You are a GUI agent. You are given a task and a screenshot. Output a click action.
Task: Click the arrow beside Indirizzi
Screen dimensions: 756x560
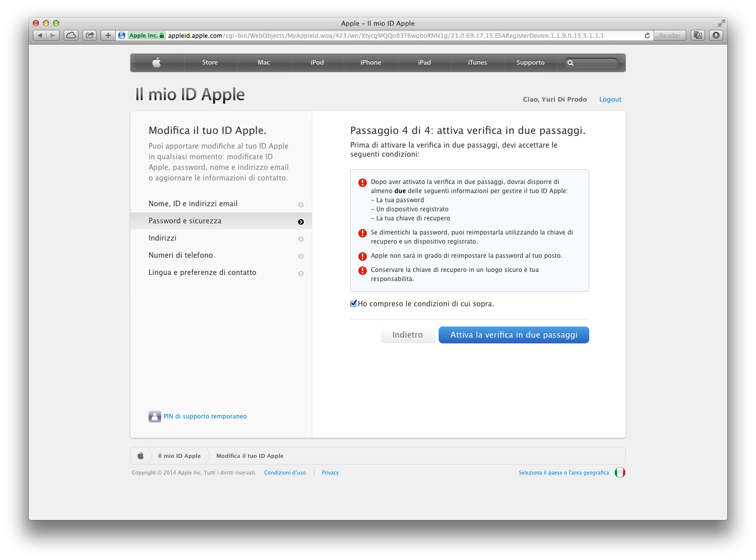point(301,239)
